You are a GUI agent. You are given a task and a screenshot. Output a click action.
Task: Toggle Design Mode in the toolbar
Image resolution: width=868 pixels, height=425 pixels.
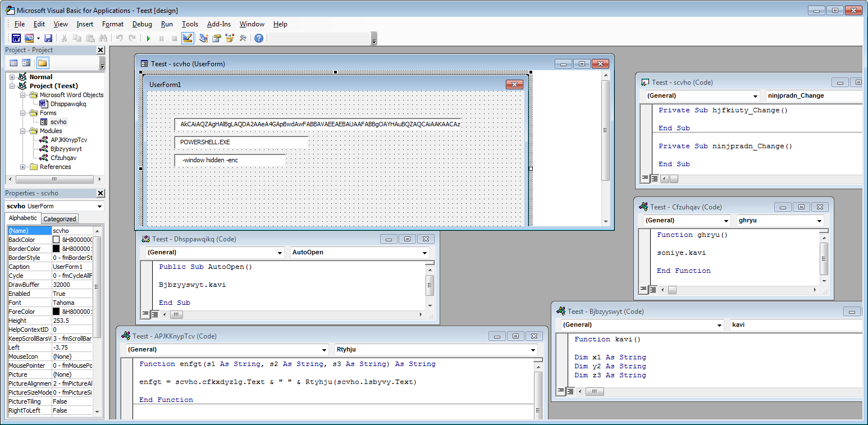tap(188, 38)
